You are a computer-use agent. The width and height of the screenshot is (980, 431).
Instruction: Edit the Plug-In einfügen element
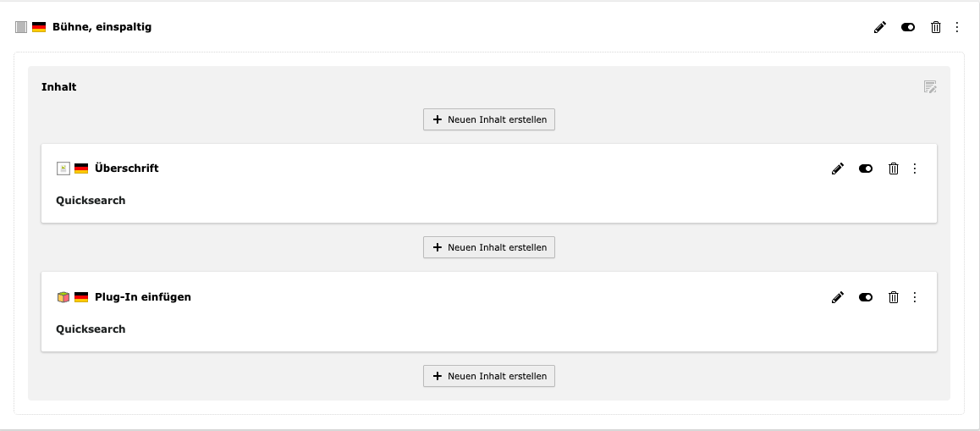pos(838,297)
